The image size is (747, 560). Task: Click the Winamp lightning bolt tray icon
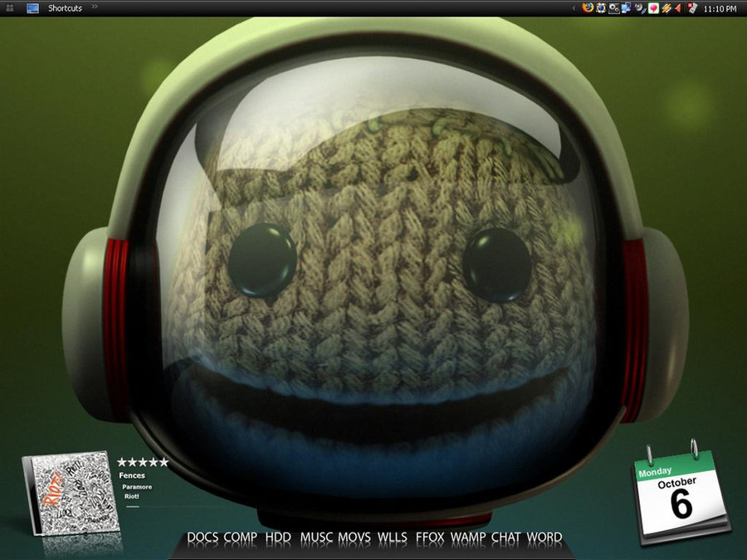coord(666,8)
